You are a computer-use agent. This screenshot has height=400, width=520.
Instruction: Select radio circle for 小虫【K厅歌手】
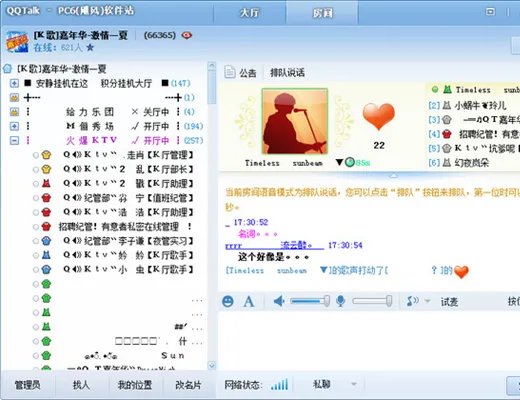[36, 270]
